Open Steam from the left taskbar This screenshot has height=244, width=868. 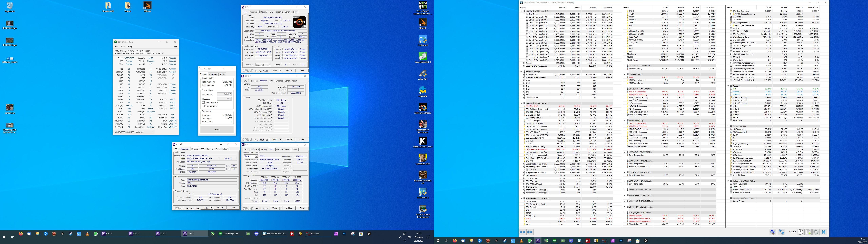71,233
